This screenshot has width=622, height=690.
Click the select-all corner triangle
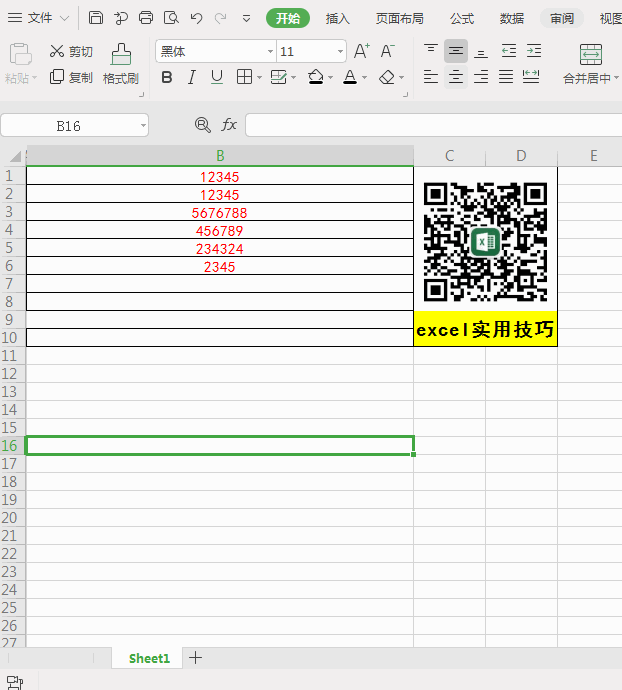point(15,156)
